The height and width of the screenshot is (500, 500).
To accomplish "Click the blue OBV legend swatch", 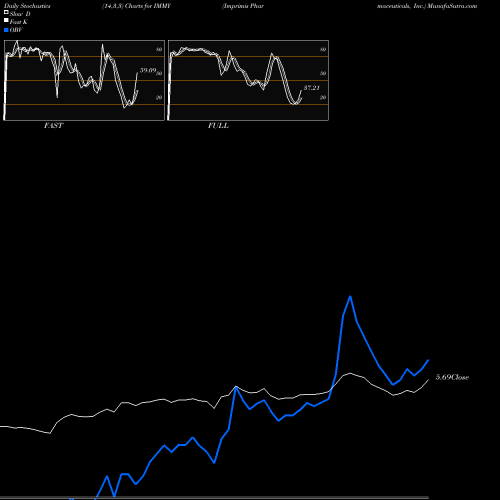I will click(x=6, y=30).
